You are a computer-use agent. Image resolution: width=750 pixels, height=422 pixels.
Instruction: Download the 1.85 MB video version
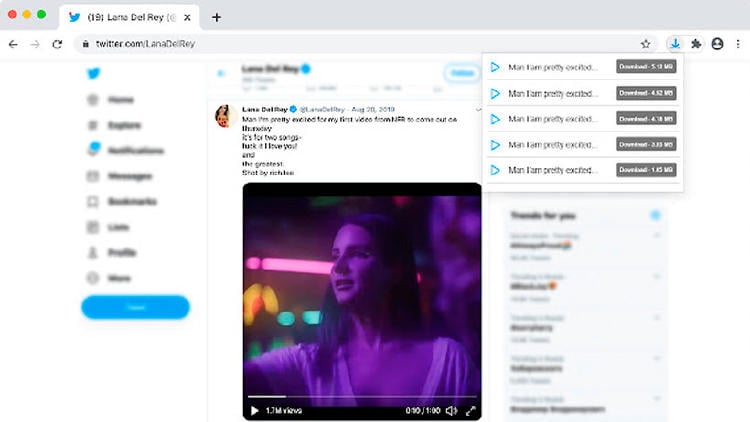point(646,171)
